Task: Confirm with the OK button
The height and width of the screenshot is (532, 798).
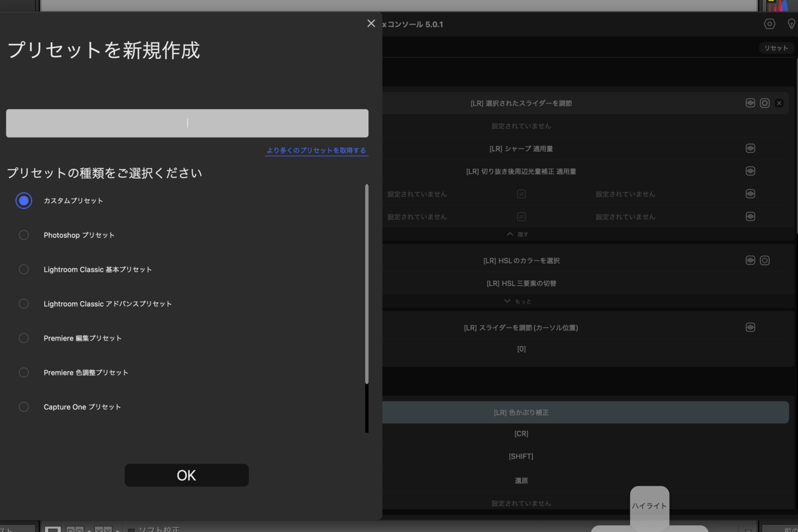Action: [x=187, y=475]
